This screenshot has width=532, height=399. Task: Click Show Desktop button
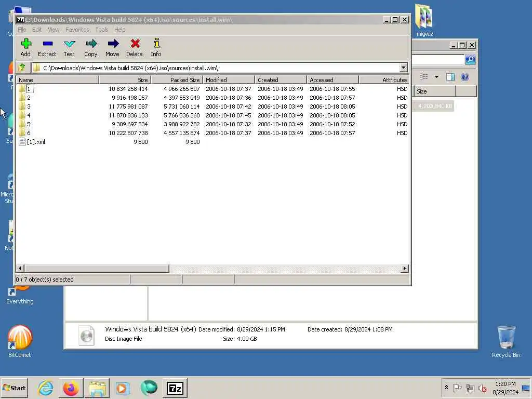pyautogui.click(x=526, y=388)
